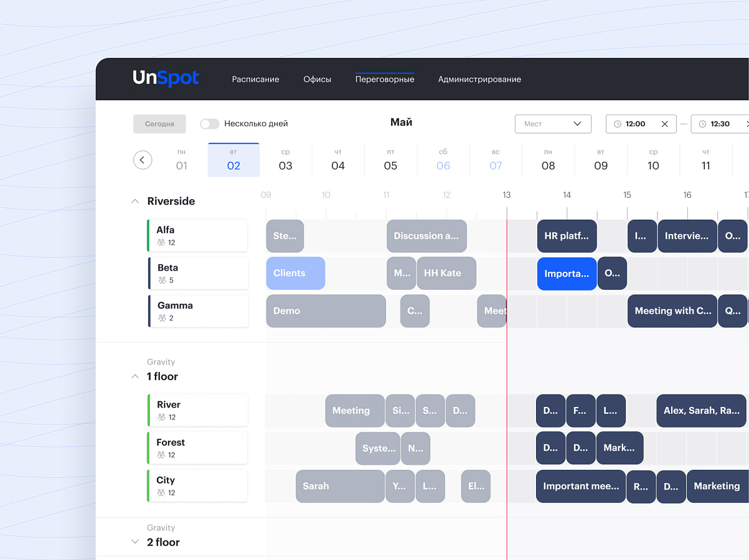Click the Gamma capacity people icon

pos(163,318)
